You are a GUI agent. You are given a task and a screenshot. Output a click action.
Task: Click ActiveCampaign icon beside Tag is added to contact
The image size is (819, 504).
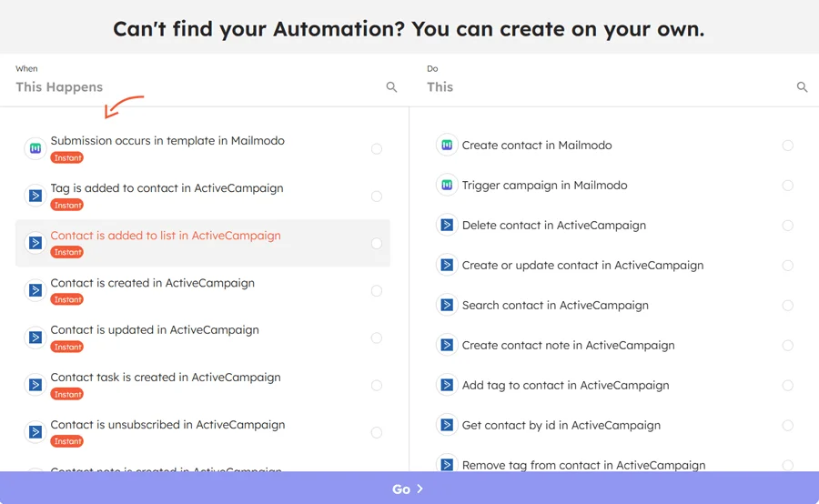point(35,196)
